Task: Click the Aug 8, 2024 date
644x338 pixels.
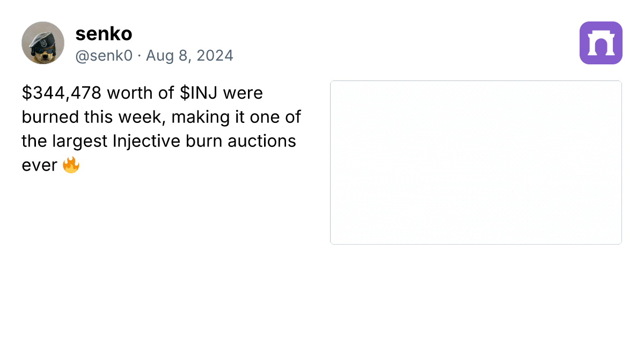Action: [x=189, y=56]
